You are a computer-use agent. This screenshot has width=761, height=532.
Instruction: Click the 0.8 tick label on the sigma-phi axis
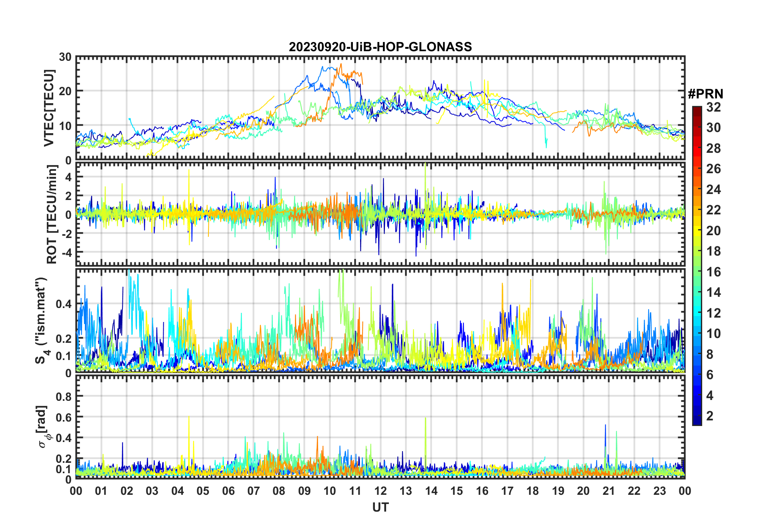[64, 396]
